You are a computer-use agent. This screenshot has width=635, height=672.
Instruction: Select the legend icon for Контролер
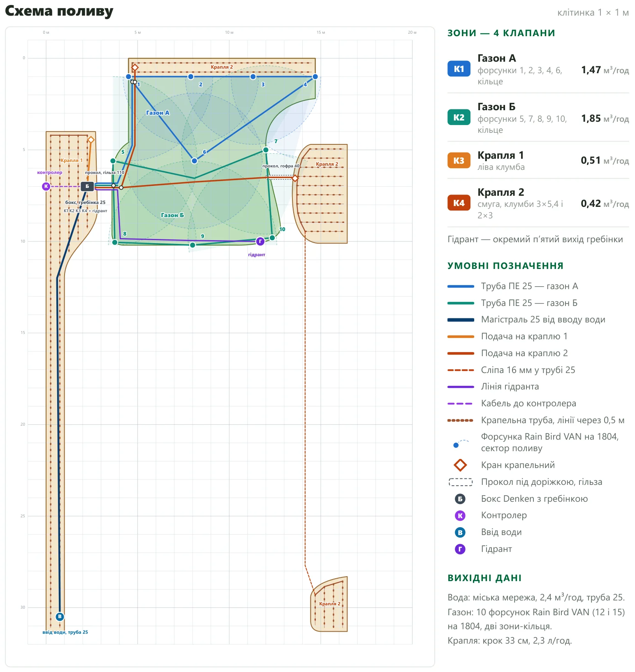pyautogui.click(x=460, y=515)
